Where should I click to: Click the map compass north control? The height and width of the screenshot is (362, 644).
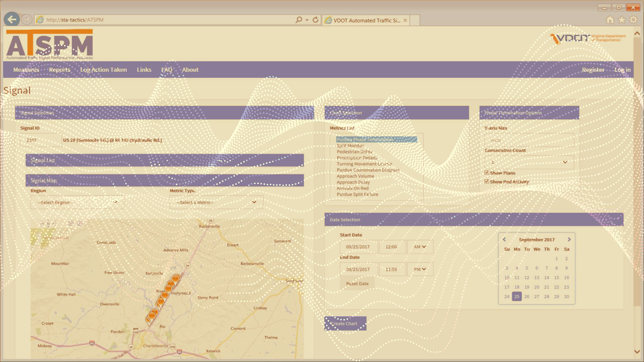(x=48, y=224)
